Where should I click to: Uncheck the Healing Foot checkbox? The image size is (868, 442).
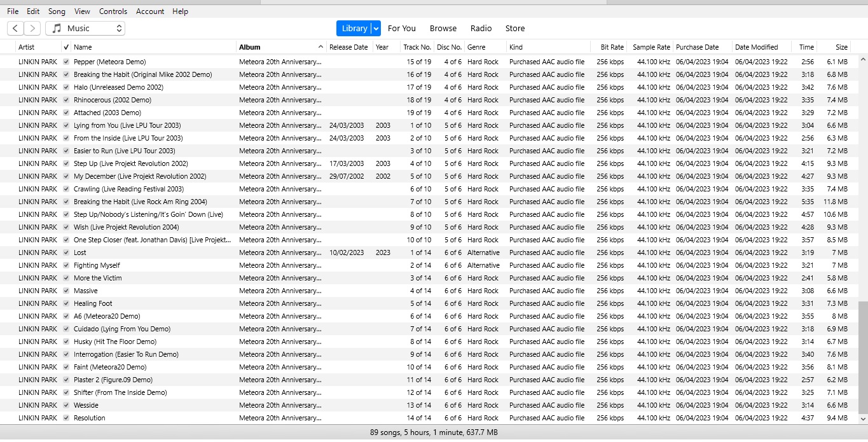click(x=66, y=303)
